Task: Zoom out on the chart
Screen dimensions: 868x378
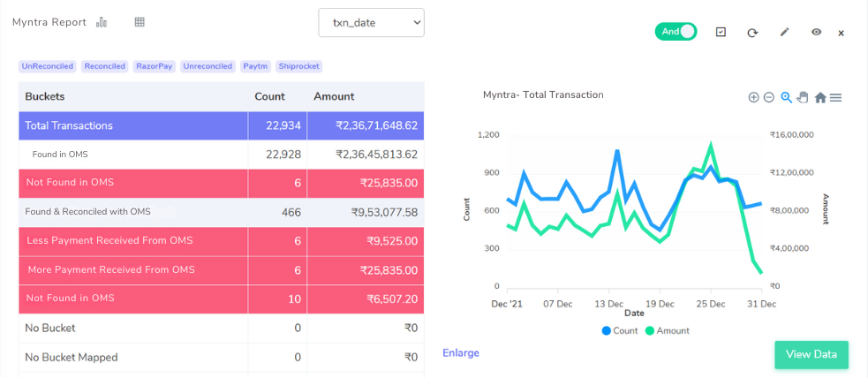Action: [768, 97]
